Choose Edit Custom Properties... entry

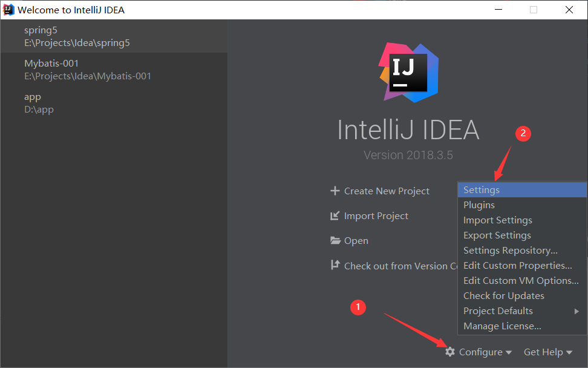pyautogui.click(x=522, y=266)
